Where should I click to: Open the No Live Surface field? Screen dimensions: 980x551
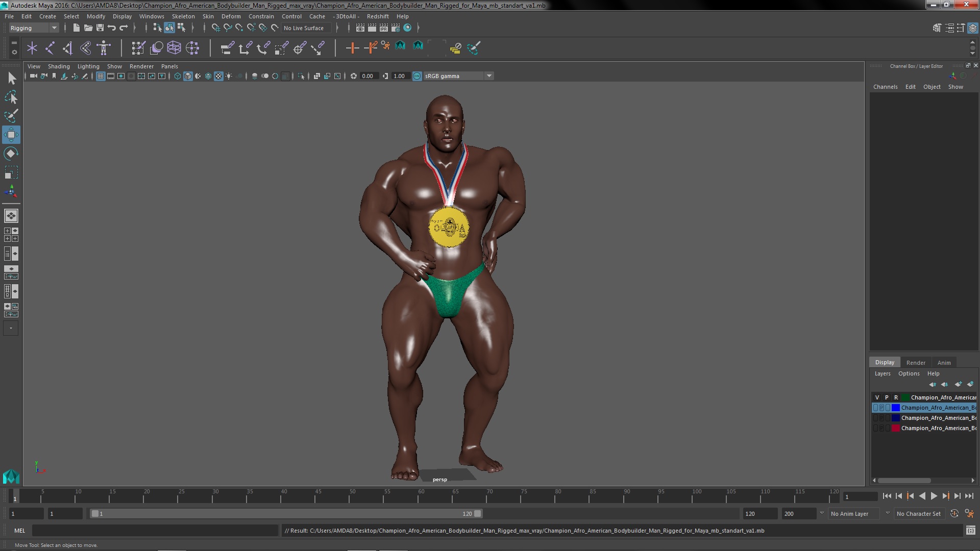306,28
